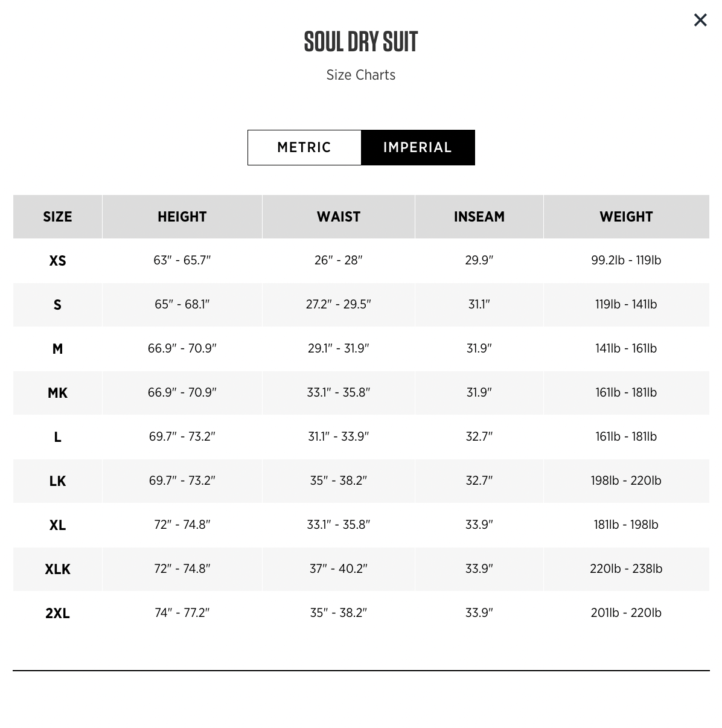Select the WAIST column header
This screenshot has height=728, width=722.
click(x=338, y=217)
